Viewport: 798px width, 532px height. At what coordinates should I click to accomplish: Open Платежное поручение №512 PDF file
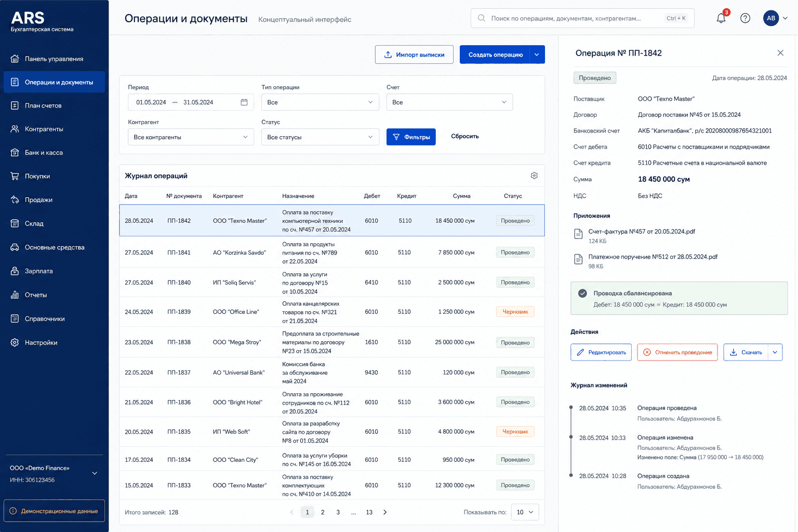653,257
